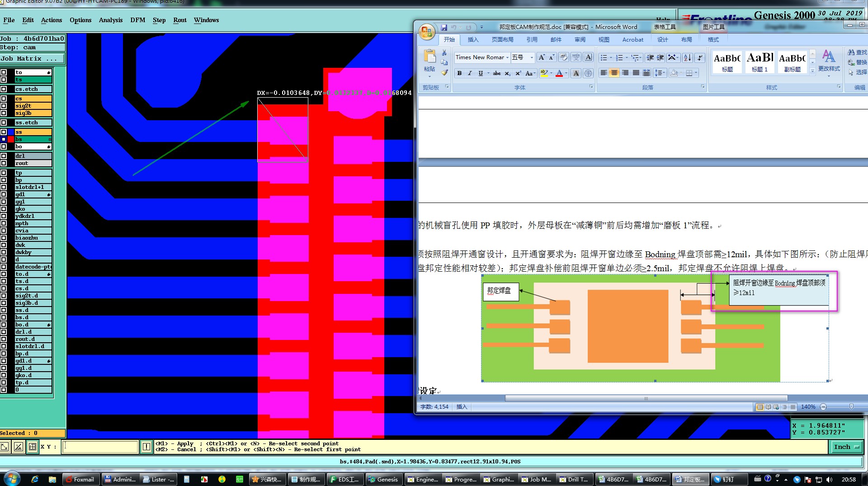The image size is (868, 486).
Task: Toggle the checkbox beside layer 'ss'
Action: [x=4, y=132]
